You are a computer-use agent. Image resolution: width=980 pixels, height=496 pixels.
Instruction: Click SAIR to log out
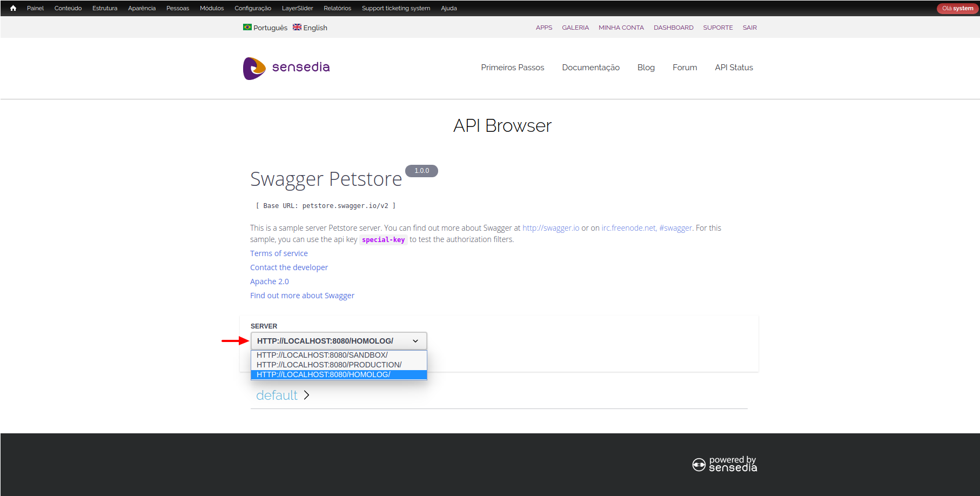tap(749, 27)
